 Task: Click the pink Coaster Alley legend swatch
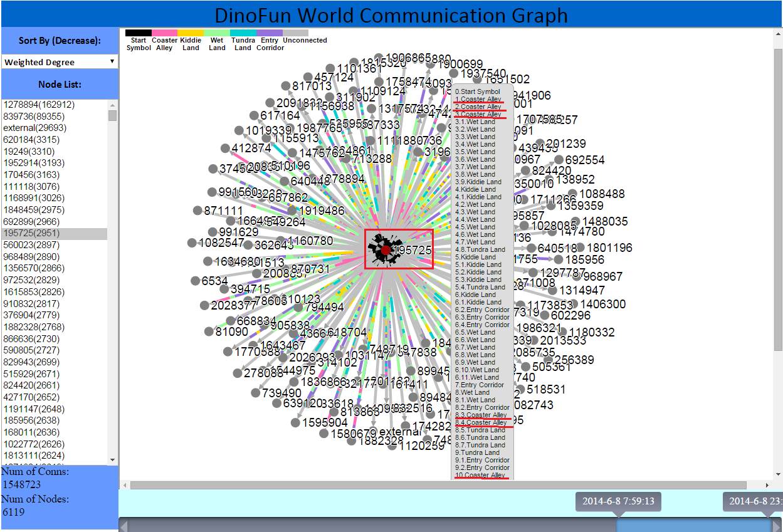[165, 33]
